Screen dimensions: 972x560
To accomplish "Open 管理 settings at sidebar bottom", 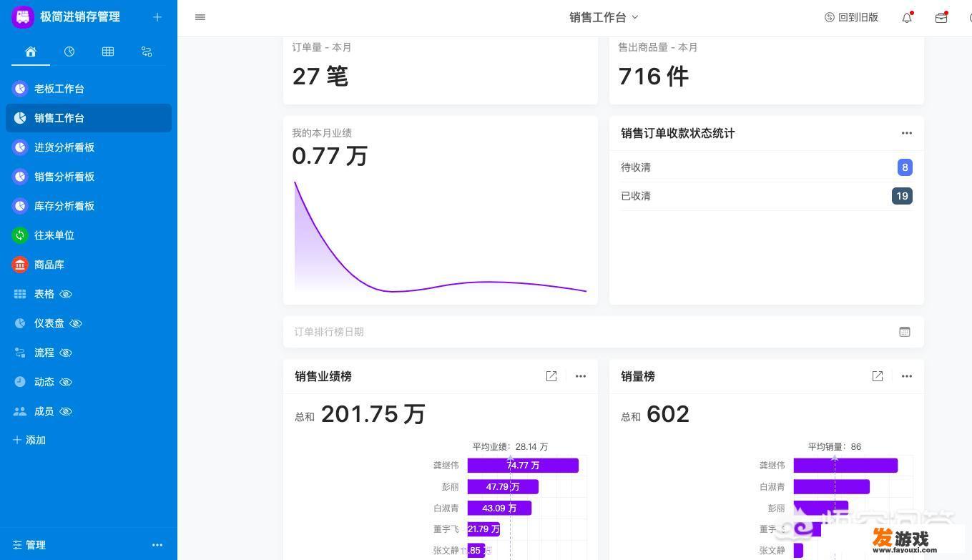I will [x=29, y=545].
